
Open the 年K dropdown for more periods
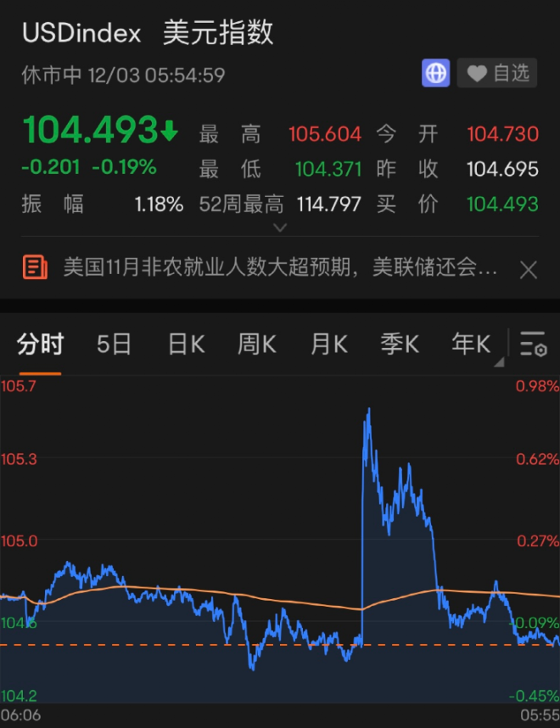[x=473, y=344]
